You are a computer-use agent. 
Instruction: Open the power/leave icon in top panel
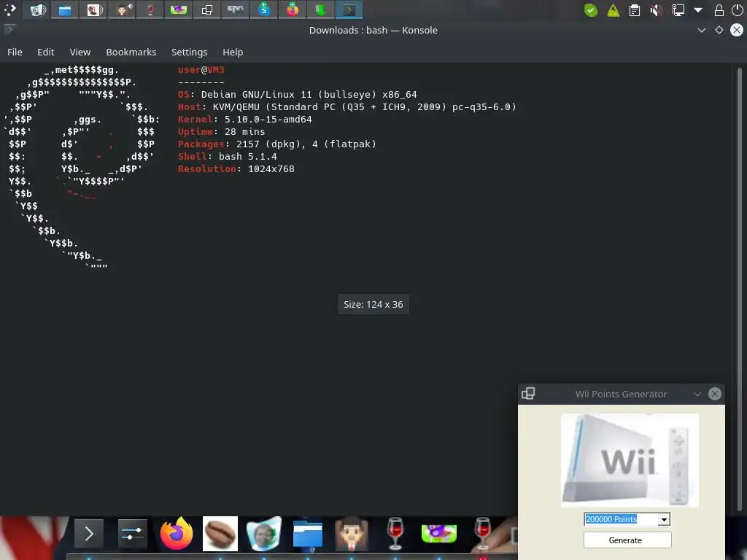737,10
